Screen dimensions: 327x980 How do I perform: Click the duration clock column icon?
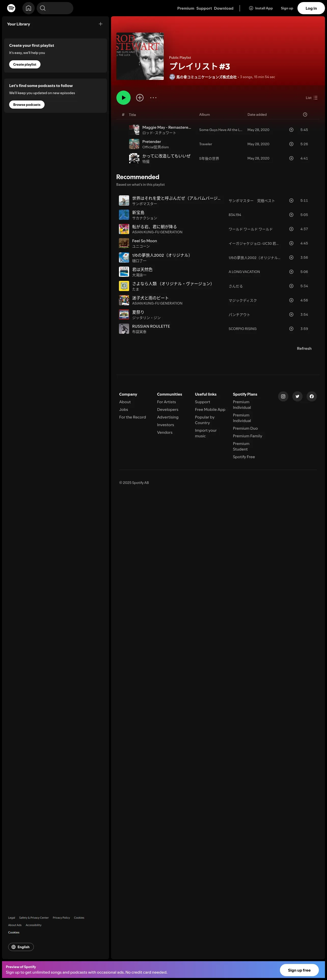(x=305, y=114)
